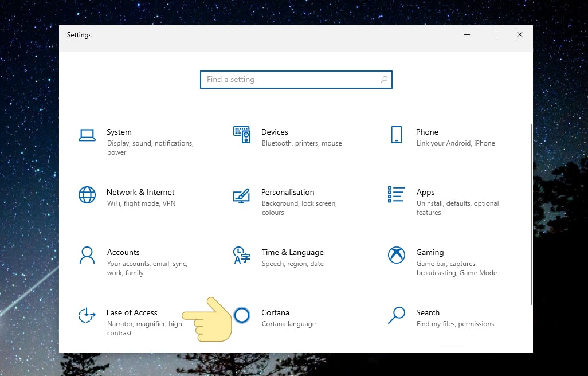588x376 pixels.
Task: Click the magnifier icon in search box
Action: [x=383, y=80]
